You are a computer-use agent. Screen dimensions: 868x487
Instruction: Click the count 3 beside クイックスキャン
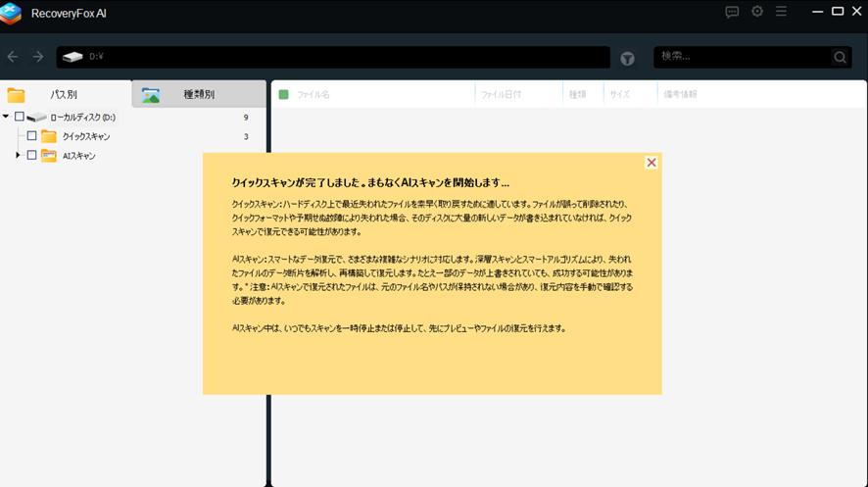pos(246,136)
